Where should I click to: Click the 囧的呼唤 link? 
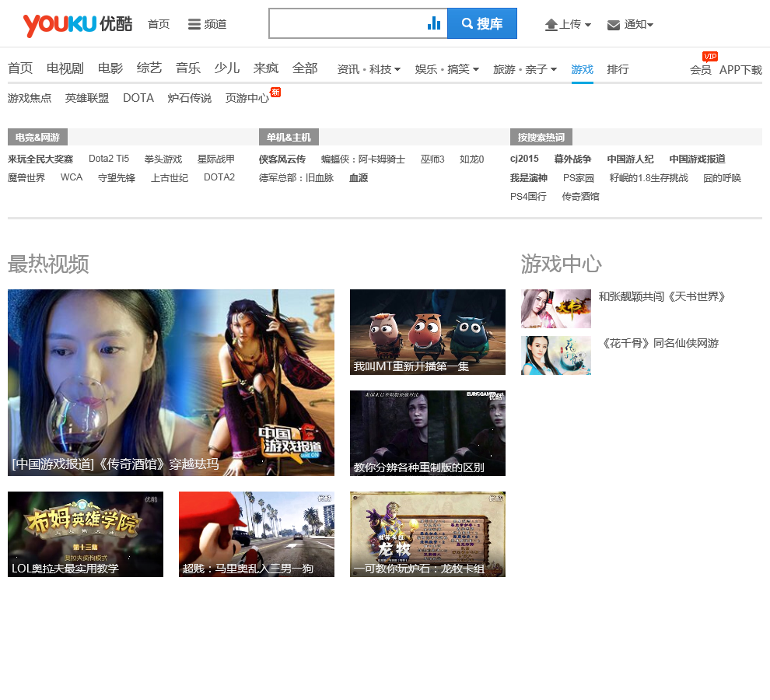pyautogui.click(x=722, y=178)
